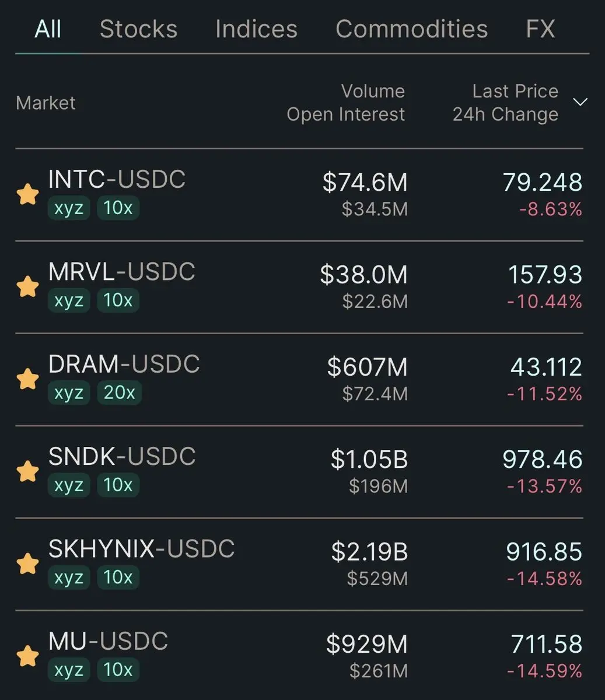The image size is (605, 700).
Task: Click the 10x leverage badge under MU-USDC
Action: 118,670
